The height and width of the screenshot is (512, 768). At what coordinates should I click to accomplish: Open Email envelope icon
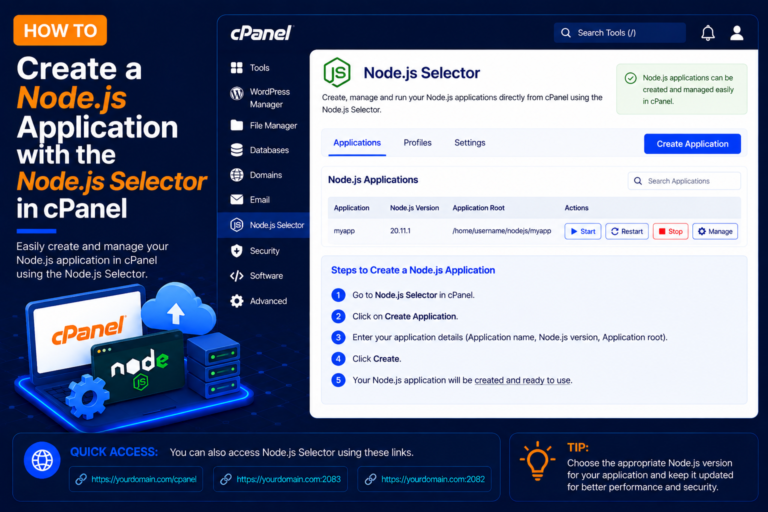pos(237,199)
